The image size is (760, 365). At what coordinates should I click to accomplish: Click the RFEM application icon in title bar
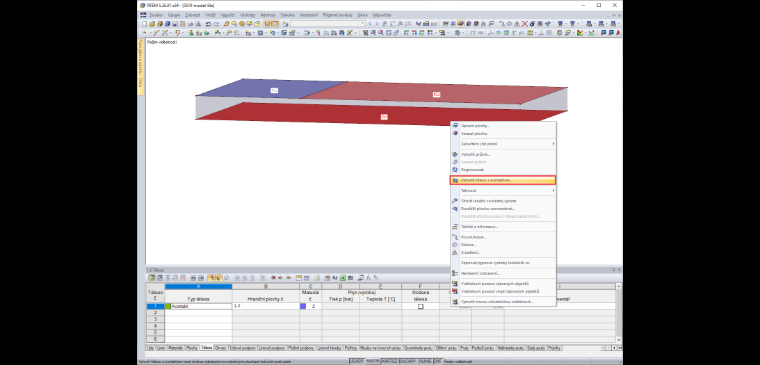click(x=142, y=5)
